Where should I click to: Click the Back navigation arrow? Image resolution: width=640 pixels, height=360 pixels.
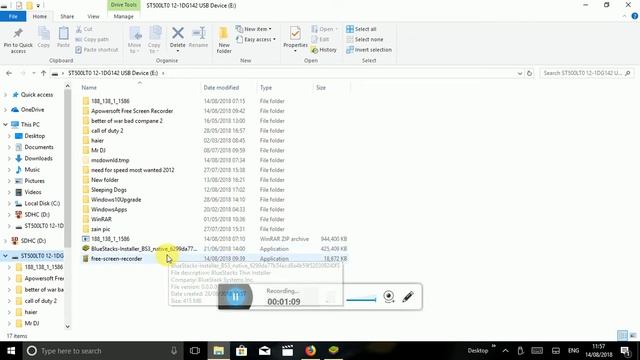9,73
